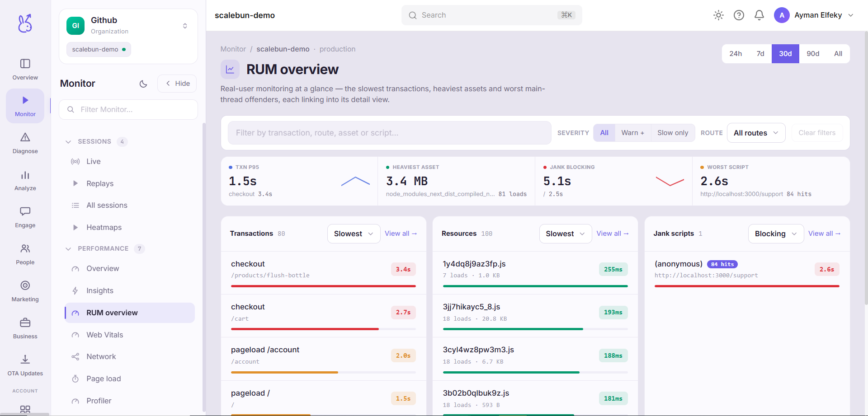The height and width of the screenshot is (416, 868).
Task: Open the Marketing section icon
Action: pos(25,291)
